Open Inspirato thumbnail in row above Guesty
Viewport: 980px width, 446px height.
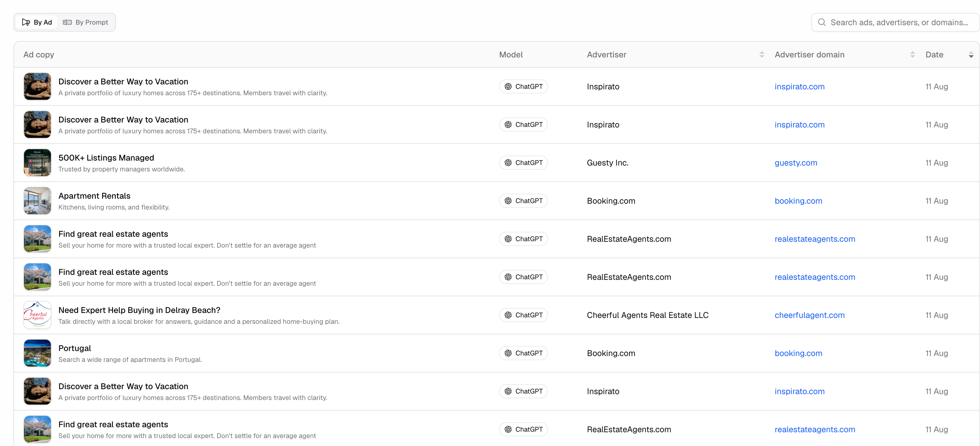coord(37,125)
